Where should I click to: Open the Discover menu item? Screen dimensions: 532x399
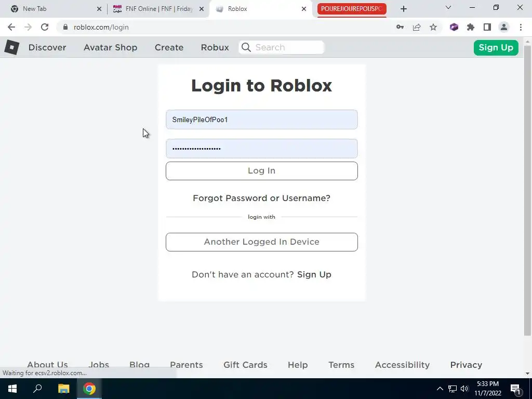tap(47, 47)
